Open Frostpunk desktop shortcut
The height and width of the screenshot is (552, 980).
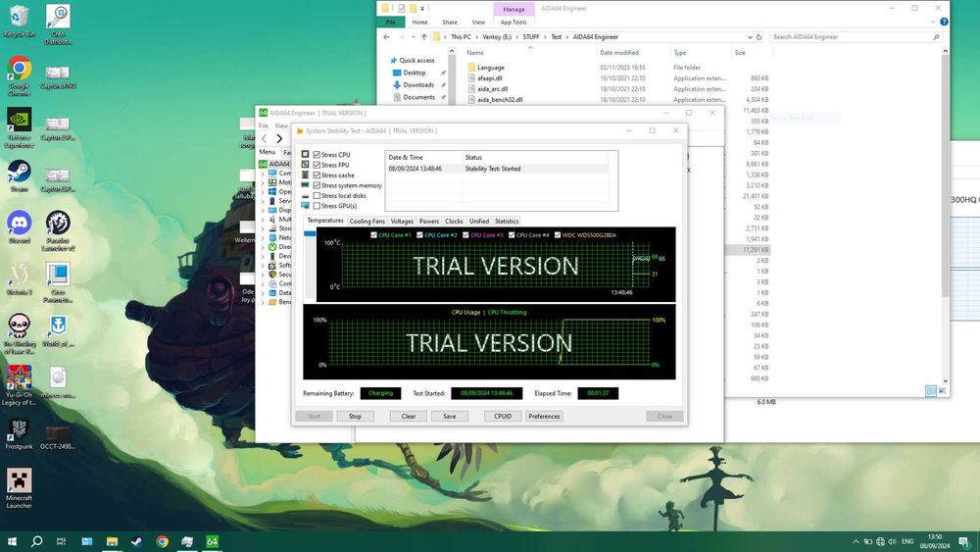(x=19, y=433)
